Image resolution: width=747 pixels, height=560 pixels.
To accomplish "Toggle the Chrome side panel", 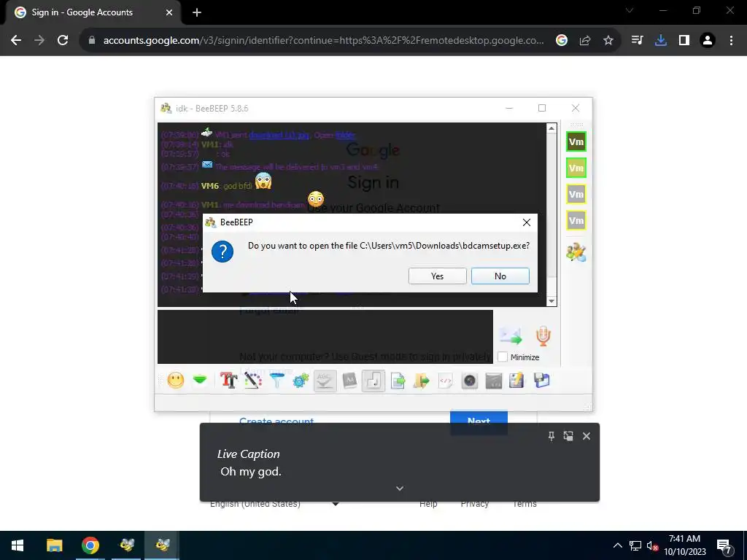I will 684,41.
